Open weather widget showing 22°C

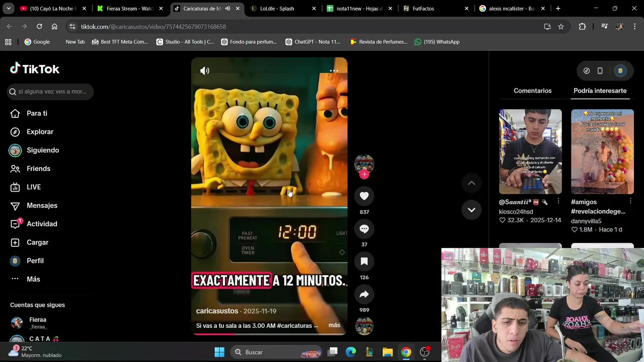coord(36,352)
